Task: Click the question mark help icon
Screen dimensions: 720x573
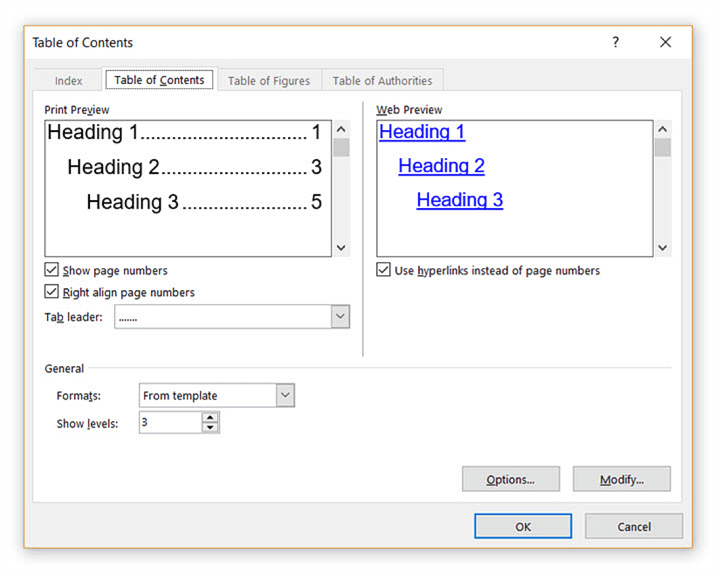Action: [x=616, y=42]
